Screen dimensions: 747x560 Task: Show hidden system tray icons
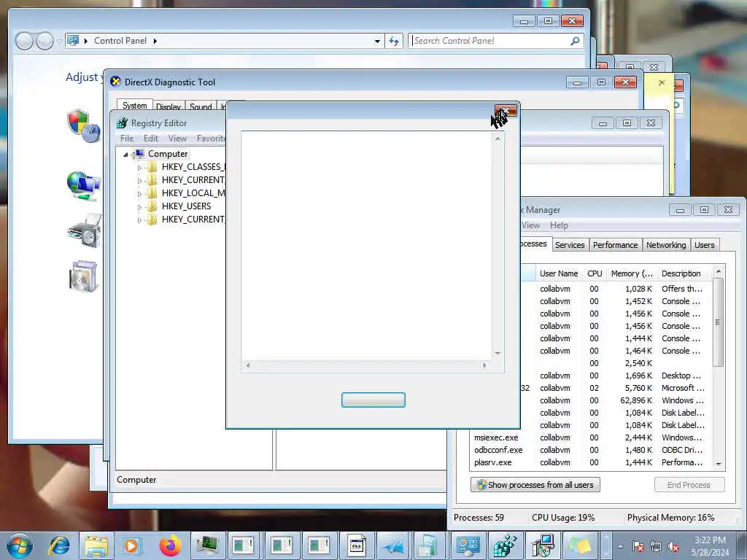pyautogui.click(x=620, y=547)
